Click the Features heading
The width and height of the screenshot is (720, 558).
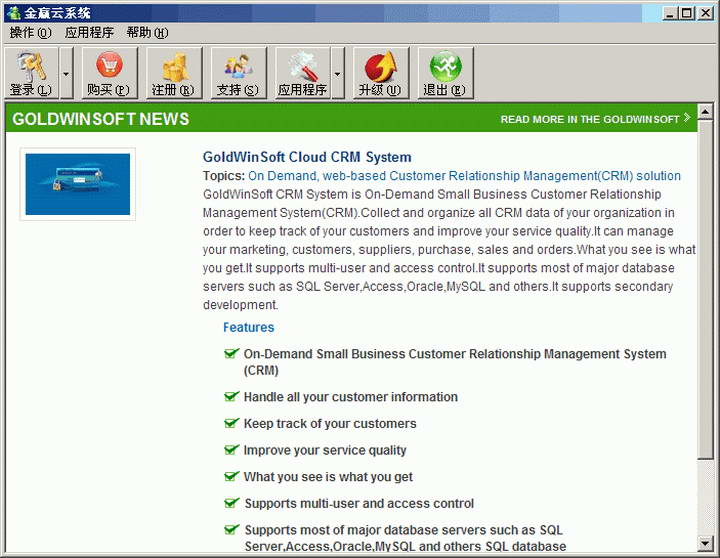[x=248, y=327]
